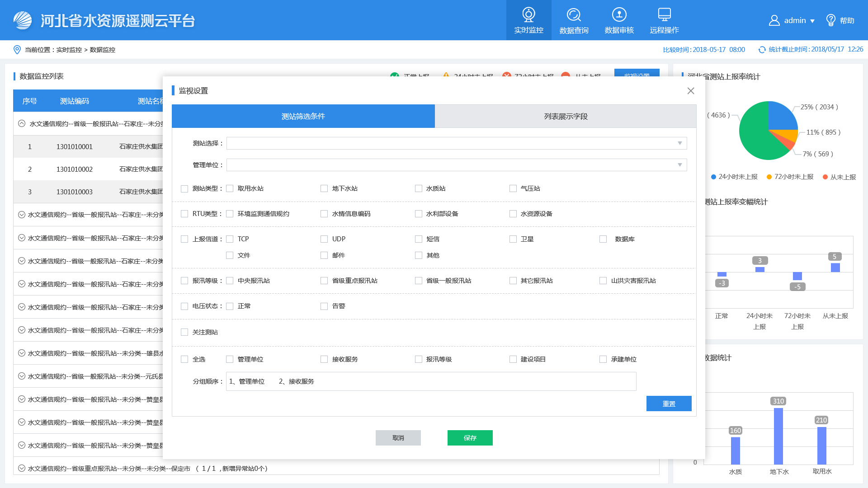Check the 短信 checkbox
Viewport: 868px width, 488px height.
(419, 239)
